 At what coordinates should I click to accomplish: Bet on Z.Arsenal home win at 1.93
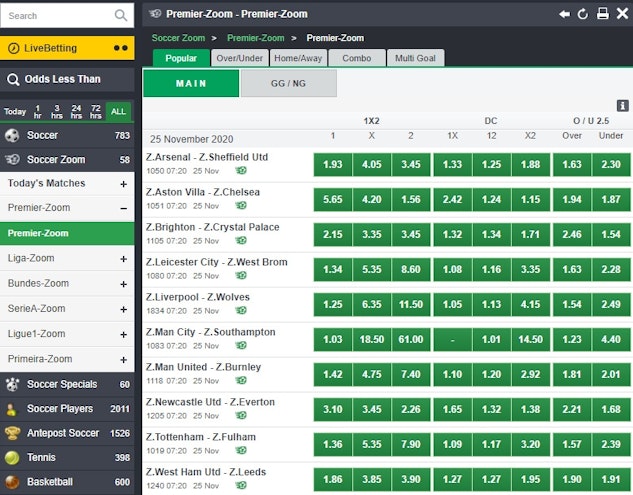[x=332, y=164]
